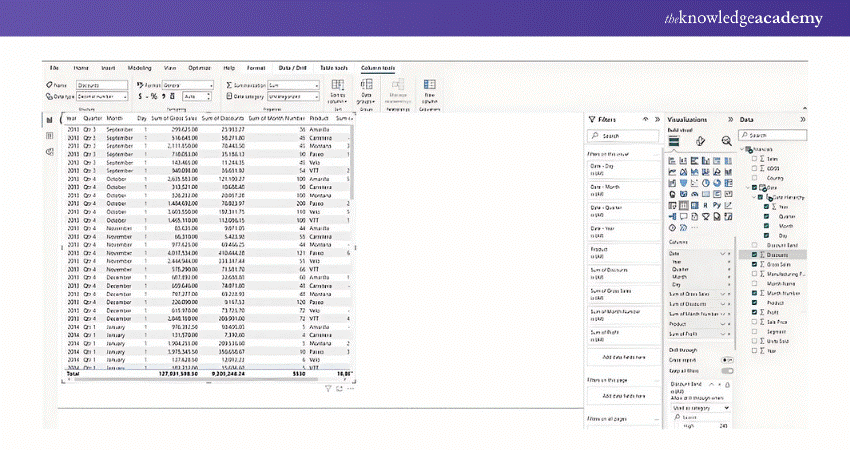
Task: Select the Build visual icon
Action: [675, 141]
